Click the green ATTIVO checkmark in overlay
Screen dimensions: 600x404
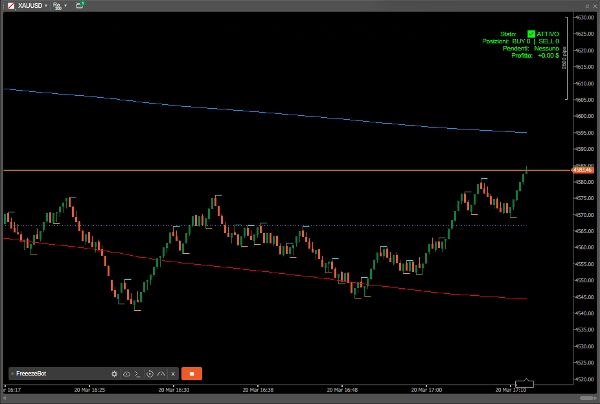pos(531,34)
